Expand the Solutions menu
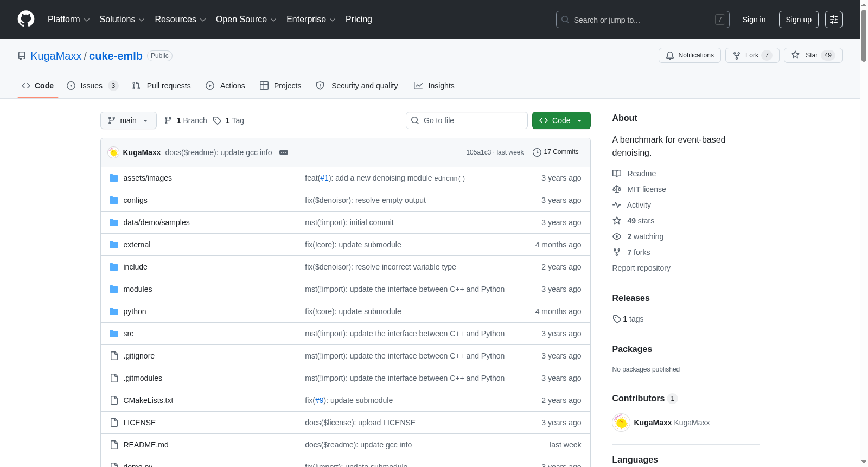Screen dimensions: 868x467 [x=122, y=20]
